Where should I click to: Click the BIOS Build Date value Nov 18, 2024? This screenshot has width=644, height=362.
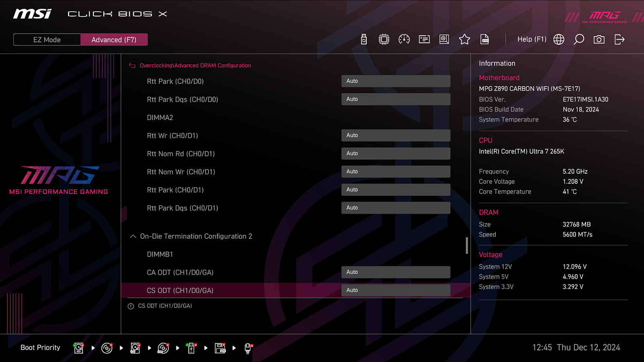pyautogui.click(x=581, y=109)
